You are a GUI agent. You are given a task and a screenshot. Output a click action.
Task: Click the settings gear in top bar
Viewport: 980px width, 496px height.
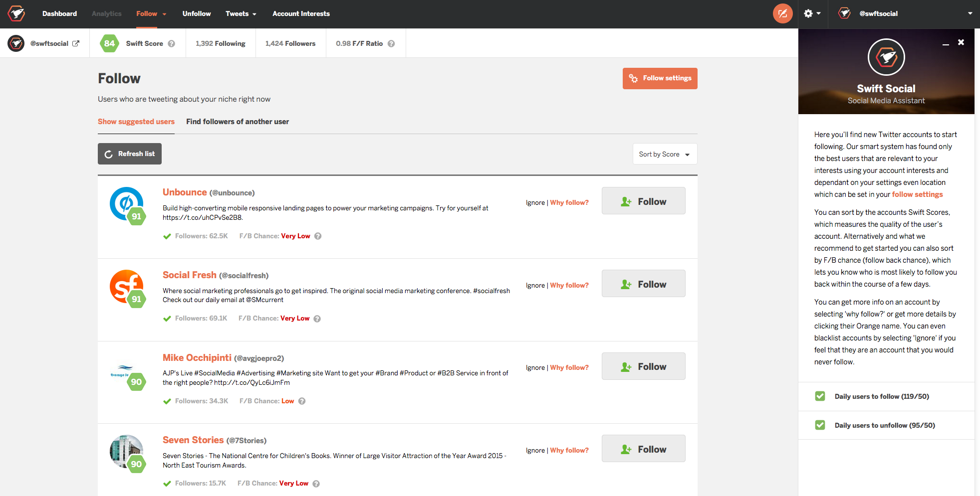click(809, 13)
